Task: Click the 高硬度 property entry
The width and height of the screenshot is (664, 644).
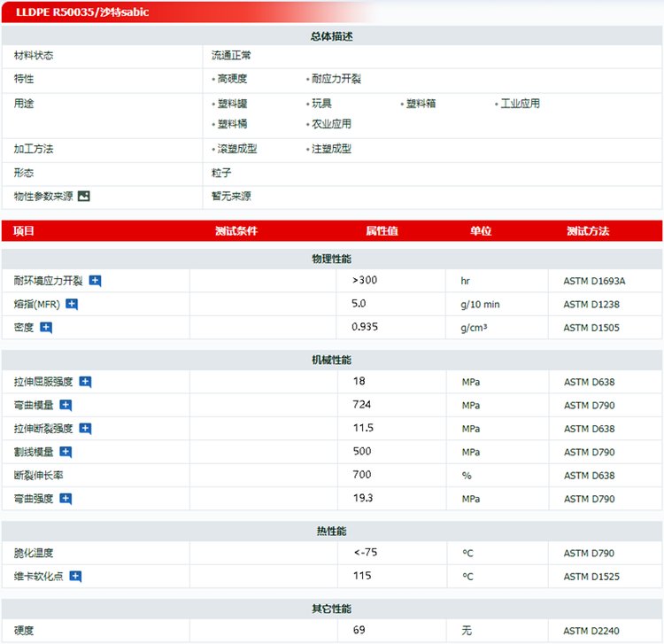Action: point(232,79)
